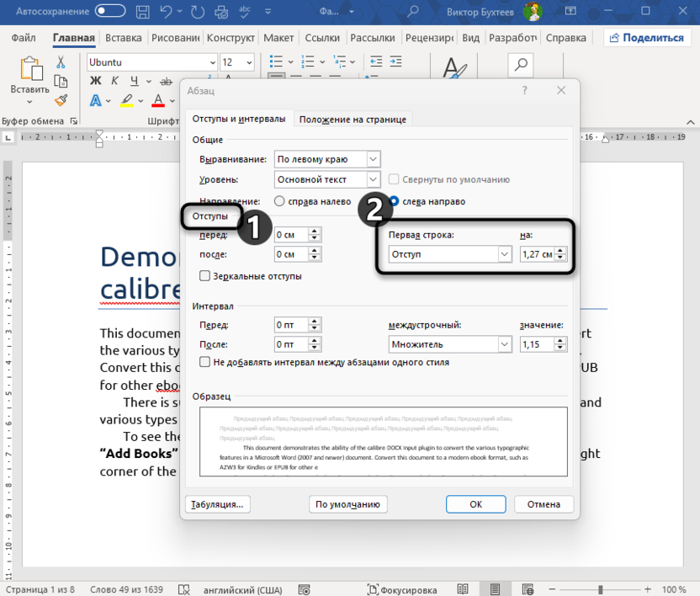
Task: Apply bold formatting with the Ж icon
Action: tap(95, 81)
